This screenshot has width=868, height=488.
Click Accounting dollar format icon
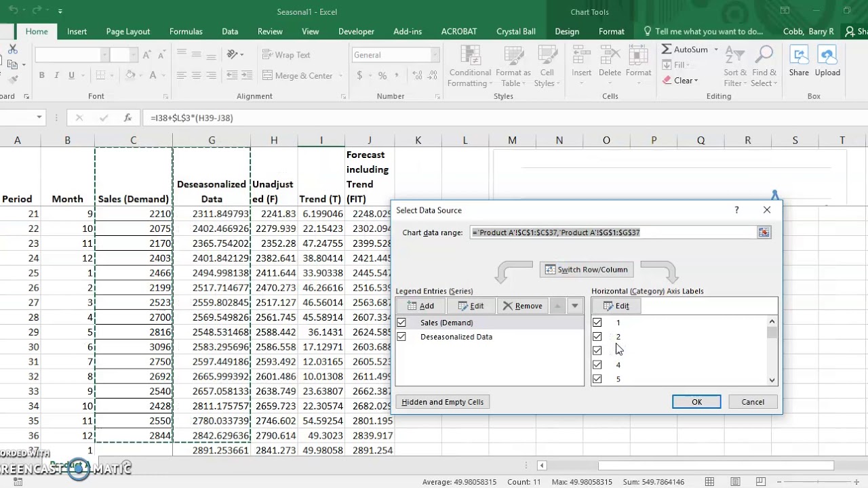click(358, 75)
